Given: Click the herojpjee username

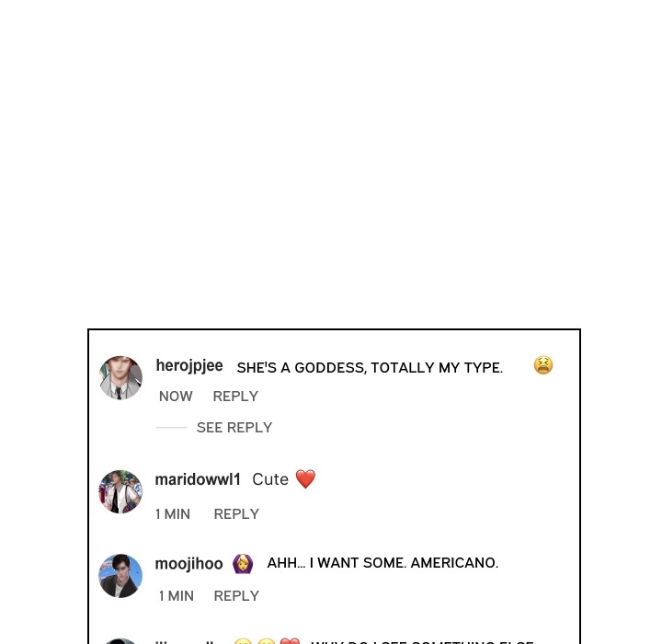Looking at the screenshot, I should coord(189,365).
